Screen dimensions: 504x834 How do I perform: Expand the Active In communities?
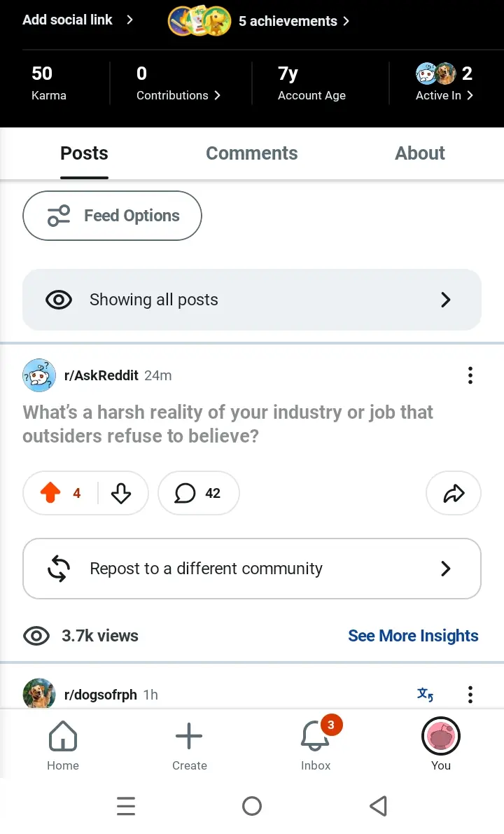[x=444, y=83]
